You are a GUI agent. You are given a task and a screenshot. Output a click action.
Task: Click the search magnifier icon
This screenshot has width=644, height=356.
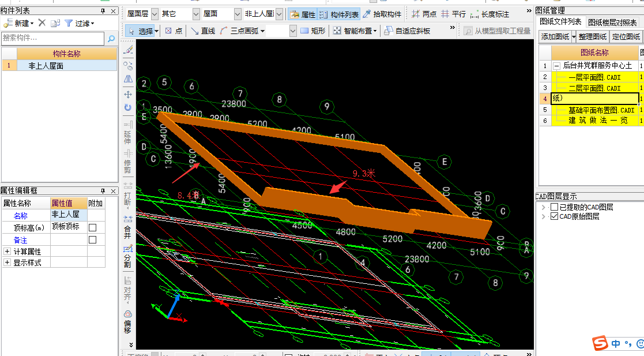click(111, 39)
